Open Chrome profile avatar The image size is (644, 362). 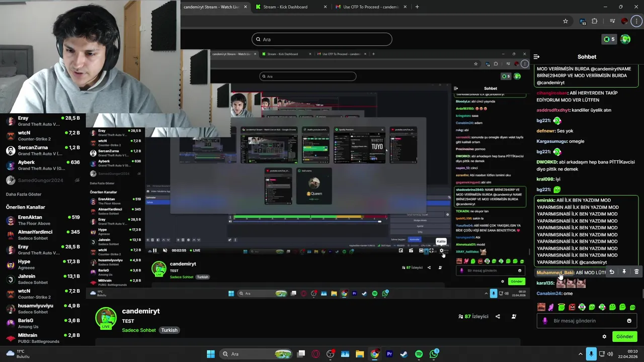click(624, 21)
